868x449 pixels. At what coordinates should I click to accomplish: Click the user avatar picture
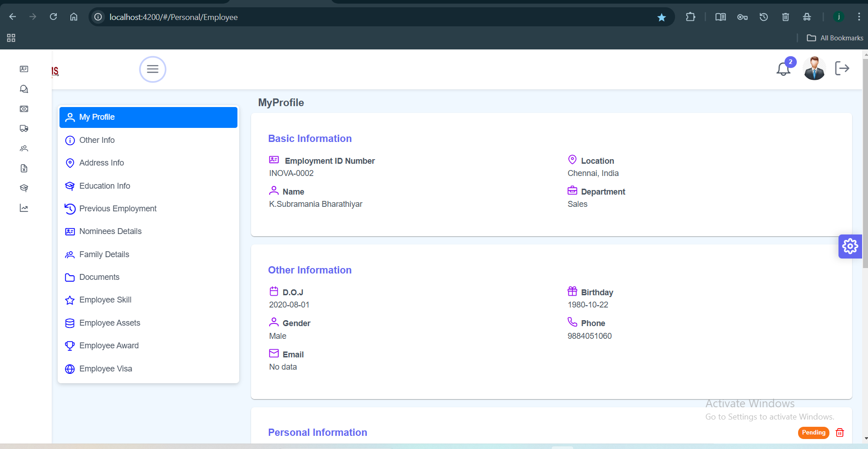(814, 69)
